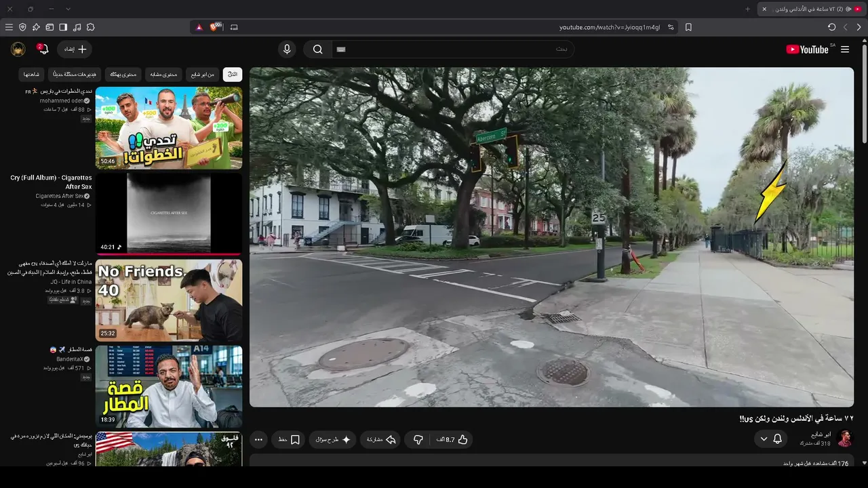Select the محتوى يهمّك filter chip
This screenshot has height=488, width=868.
(123, 74)
